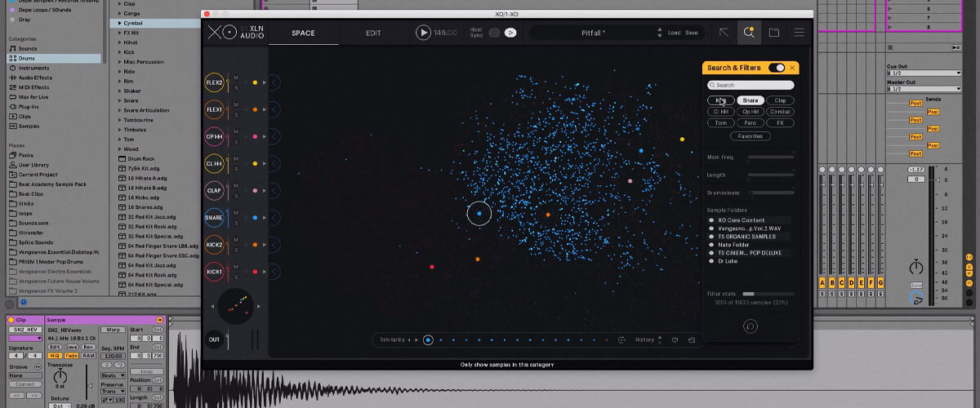This screenshot has height=408, width=980.
Task: Expand the Conga folder in Ableton browser
Action: [x=120, y=13]
